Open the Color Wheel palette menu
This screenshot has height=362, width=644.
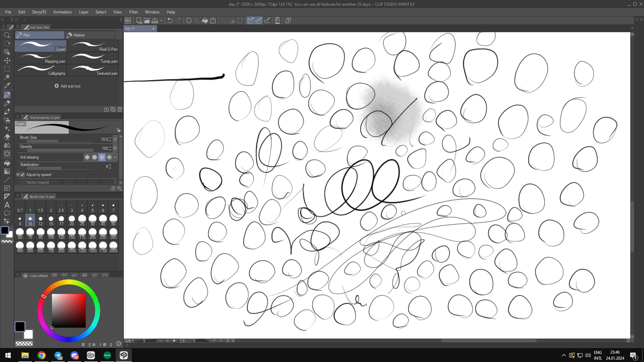click(17, 275)
